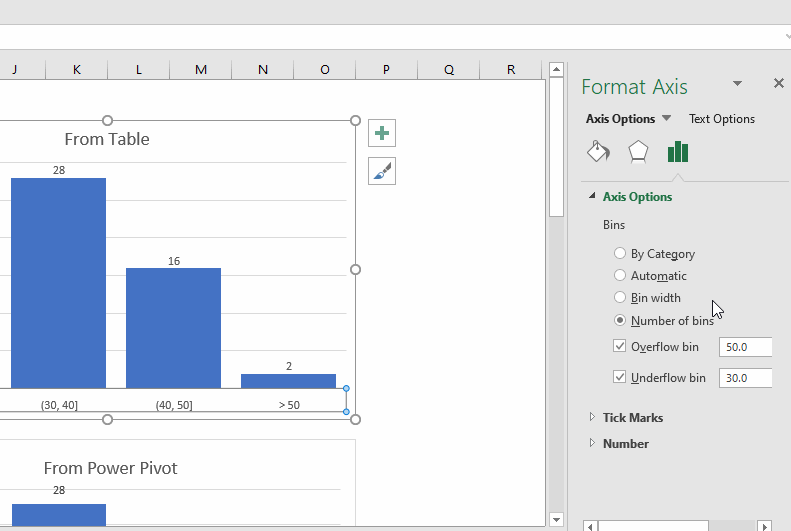Click the From Table chart title
The image size is (791, 531).
click(x=107, y=139)
